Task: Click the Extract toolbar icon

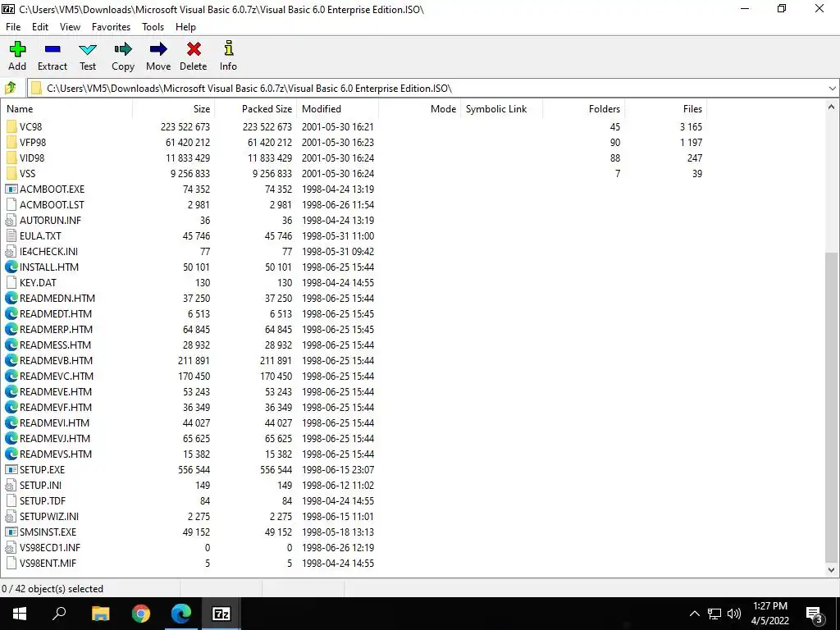Action: tap(52, 49)
